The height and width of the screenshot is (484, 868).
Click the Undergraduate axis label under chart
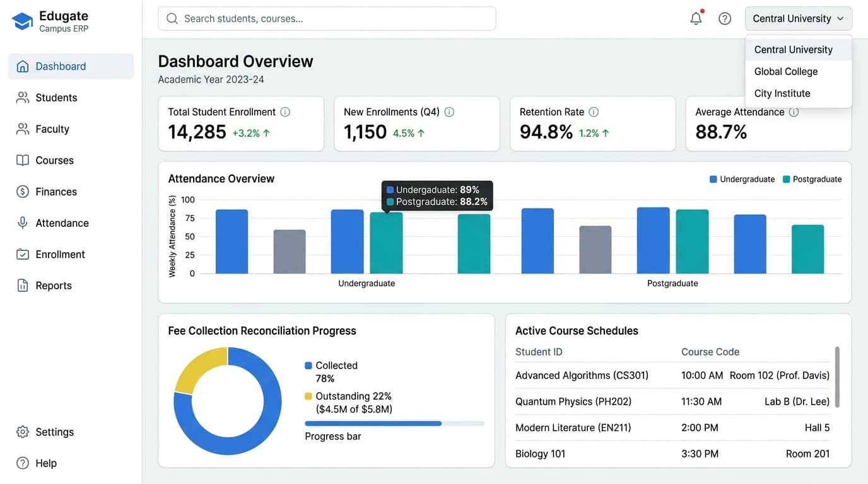tap(367, 284)
